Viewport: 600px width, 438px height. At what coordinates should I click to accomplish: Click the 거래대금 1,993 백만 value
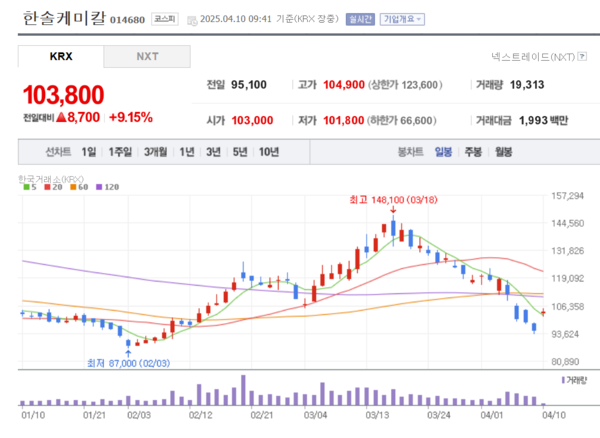[x=543, y=120]
